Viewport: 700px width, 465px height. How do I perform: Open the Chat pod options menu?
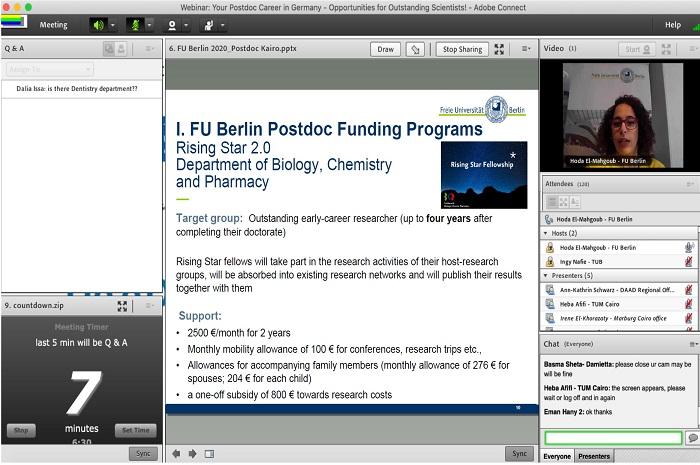pos(693,345)
